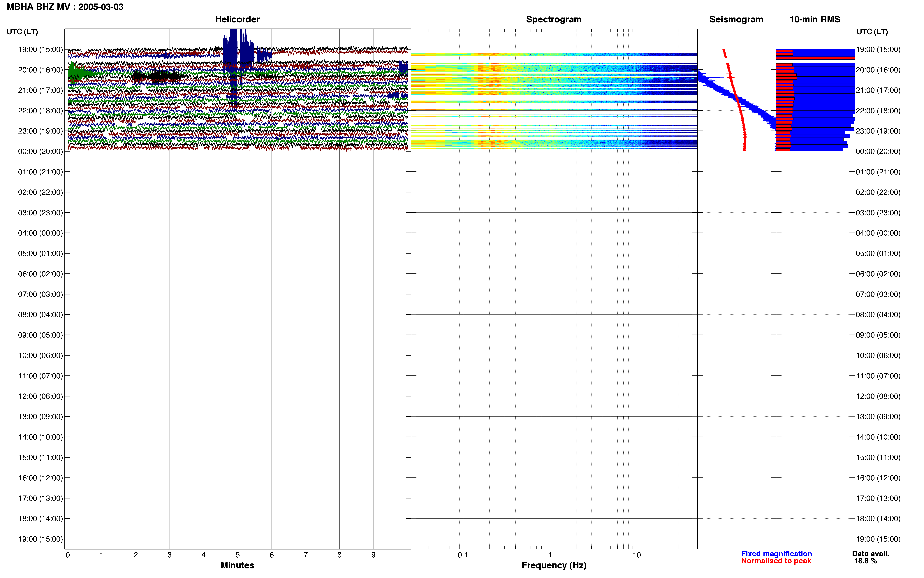Click left axis label '23:00 (19:00)'

tap(41, 131)
